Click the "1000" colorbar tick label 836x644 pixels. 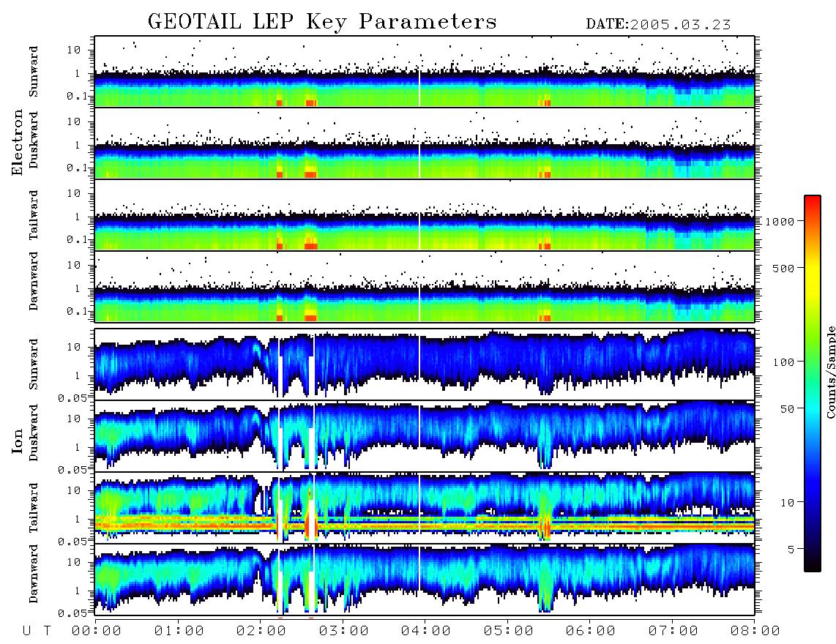point(780,222)
